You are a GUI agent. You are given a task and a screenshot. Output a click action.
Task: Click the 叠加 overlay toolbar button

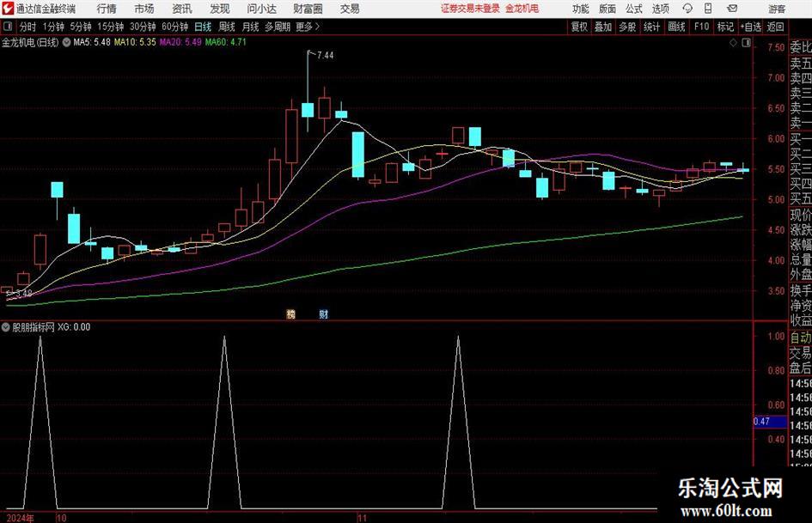click(603, 27)
